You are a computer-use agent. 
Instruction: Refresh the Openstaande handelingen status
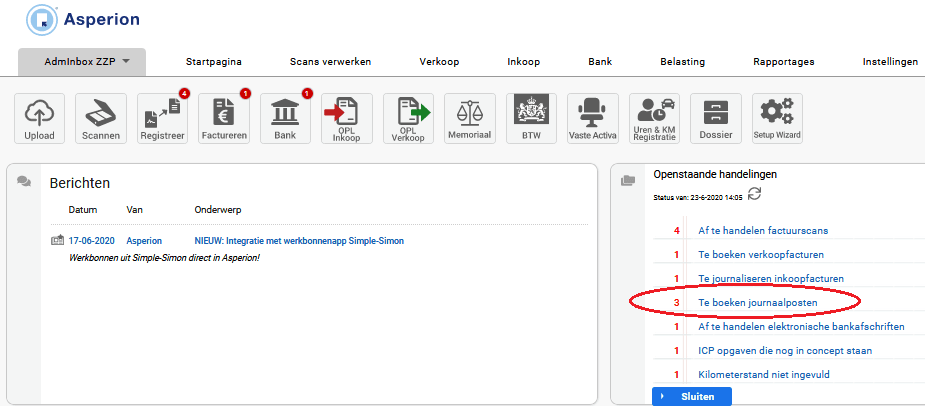pyautogui.click(x=754, y=194)
